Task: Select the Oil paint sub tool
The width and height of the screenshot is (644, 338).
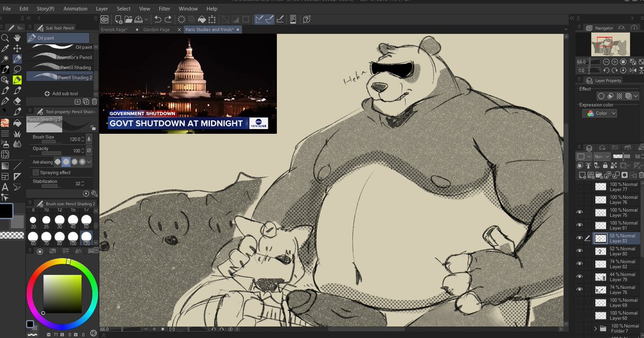Action: point(61,47)
